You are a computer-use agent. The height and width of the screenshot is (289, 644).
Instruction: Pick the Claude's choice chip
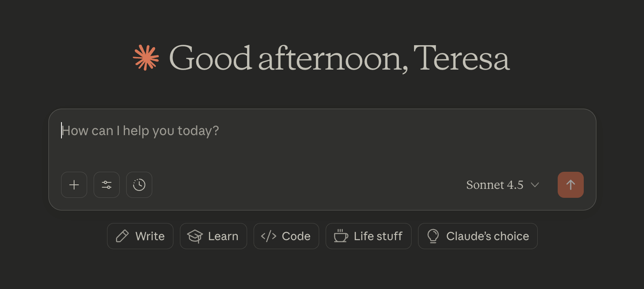(478, 236)
